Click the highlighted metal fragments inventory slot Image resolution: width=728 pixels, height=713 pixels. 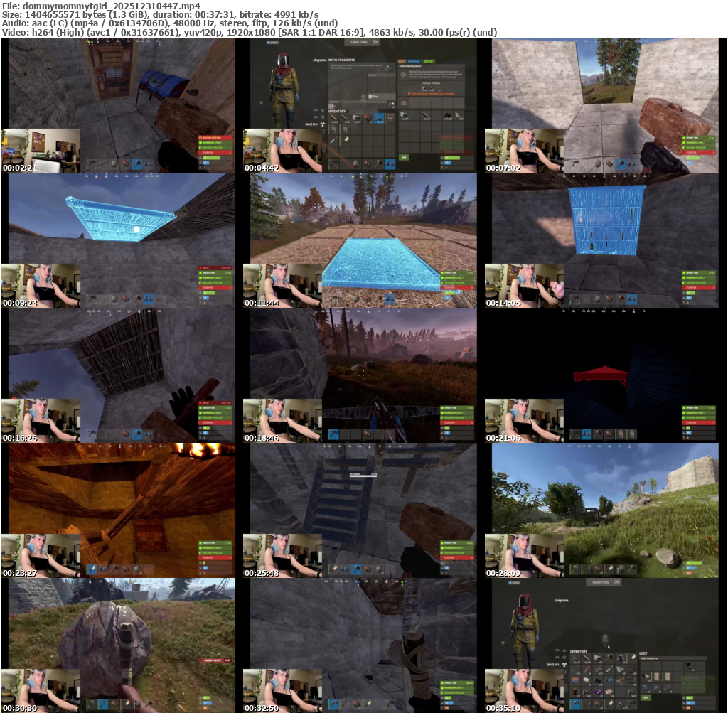click(x=379, y=118)
